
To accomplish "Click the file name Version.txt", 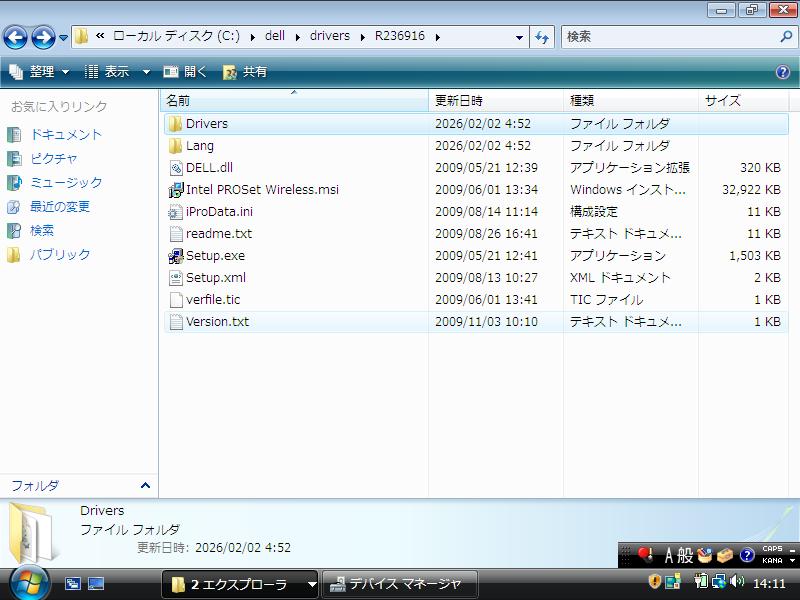I will (217, 322).
